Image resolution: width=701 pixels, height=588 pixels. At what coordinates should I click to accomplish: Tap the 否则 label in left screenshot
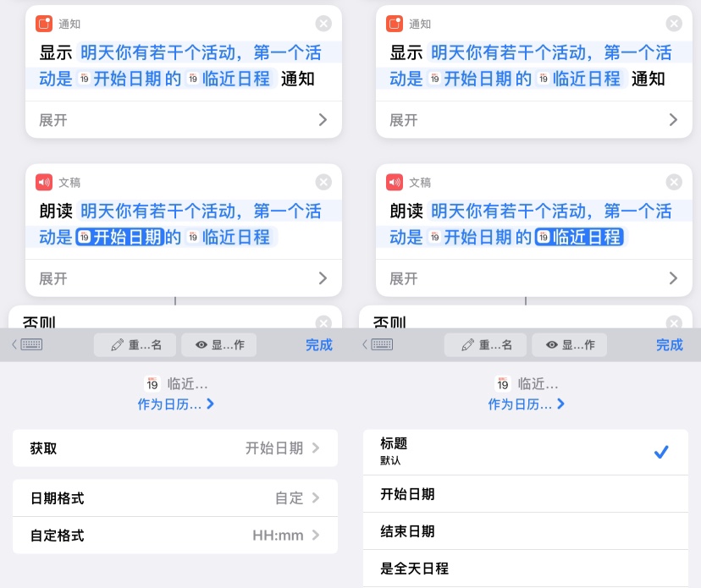click(x=39, y=321)
